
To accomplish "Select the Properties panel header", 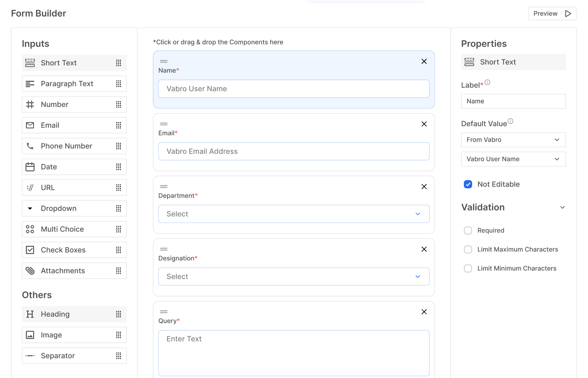I will coord(483,43).
